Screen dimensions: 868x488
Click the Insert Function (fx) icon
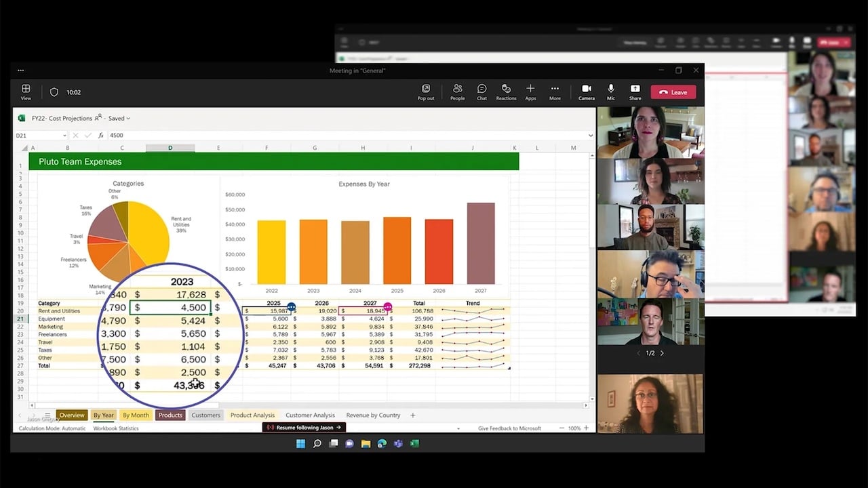[100, 135]
